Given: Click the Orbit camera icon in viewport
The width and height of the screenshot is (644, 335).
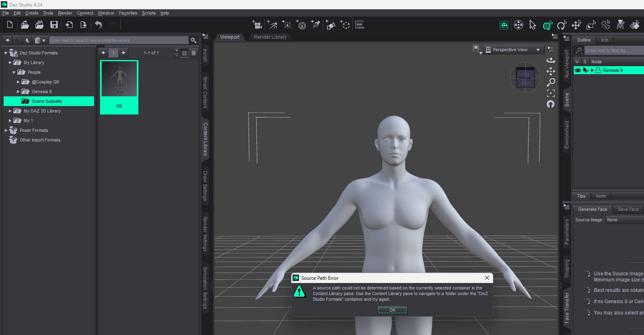Looking at the screenshot, I should point(551,60).
